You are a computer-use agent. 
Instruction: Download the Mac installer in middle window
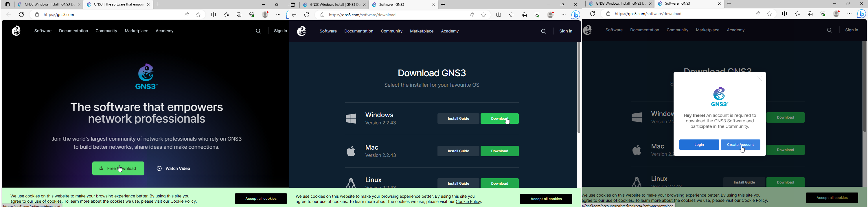[x=500, y=151]
